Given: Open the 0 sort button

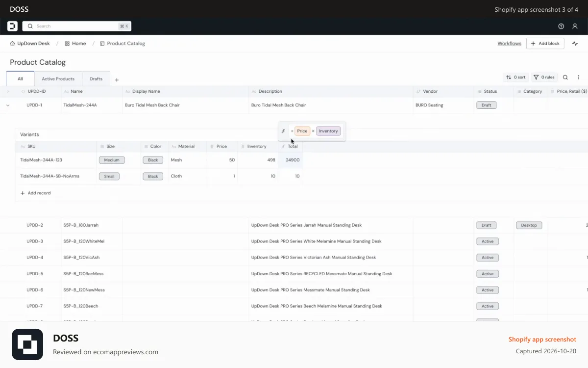Looking at the screenshot, I should point(515,77).
